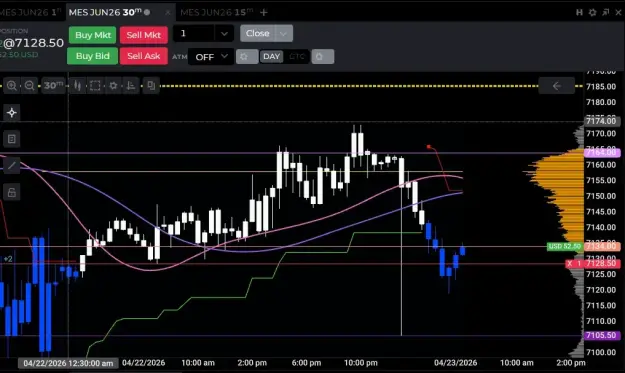
Task: Open the 30m timeframe selector in chart toolbar
Action: tap(53, 85)
